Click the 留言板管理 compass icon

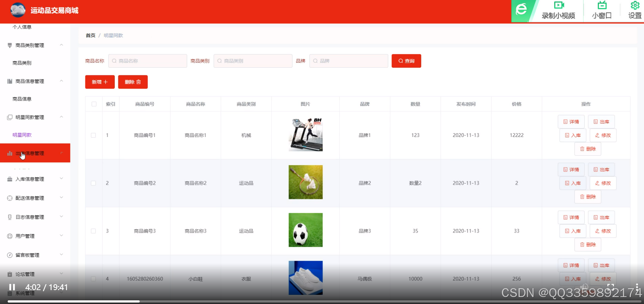pyautogui.click(x=10, y=255)
